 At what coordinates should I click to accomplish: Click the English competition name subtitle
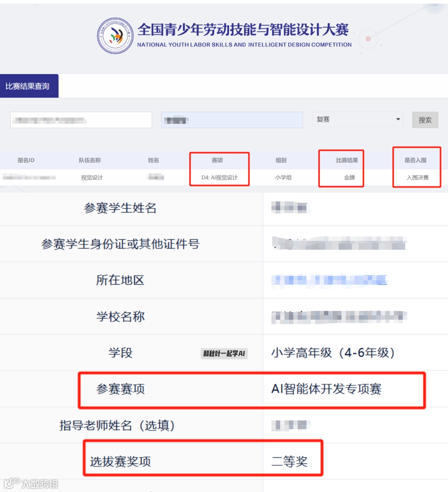pos(244,45)
